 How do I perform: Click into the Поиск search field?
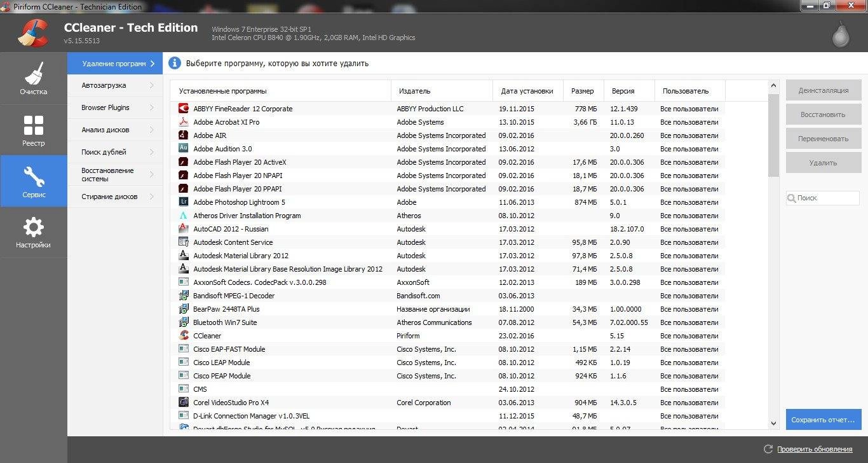click(823, 198)
